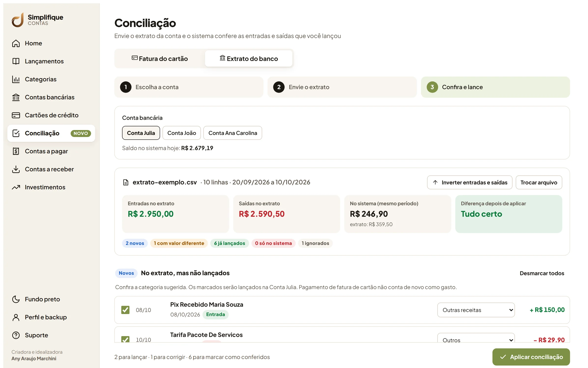Click the Simplifique Contas logo
Viewport: 588px width, 368px height.
[x=37, y=20]
